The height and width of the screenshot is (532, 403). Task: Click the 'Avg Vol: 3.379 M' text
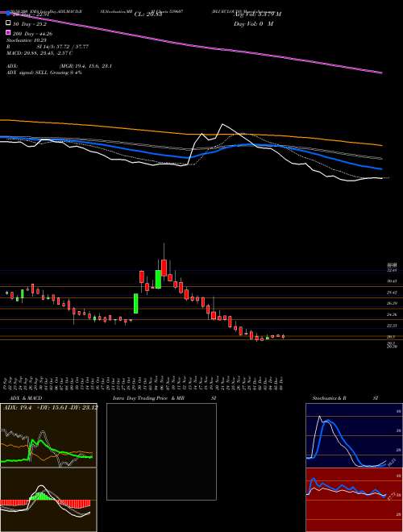(258, 15)
